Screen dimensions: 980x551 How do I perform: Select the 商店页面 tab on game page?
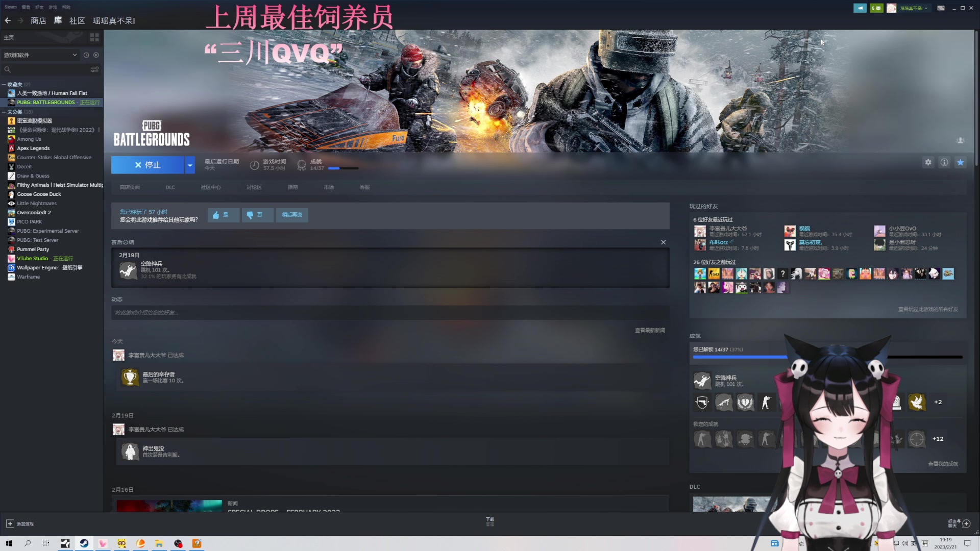(130, 187)
